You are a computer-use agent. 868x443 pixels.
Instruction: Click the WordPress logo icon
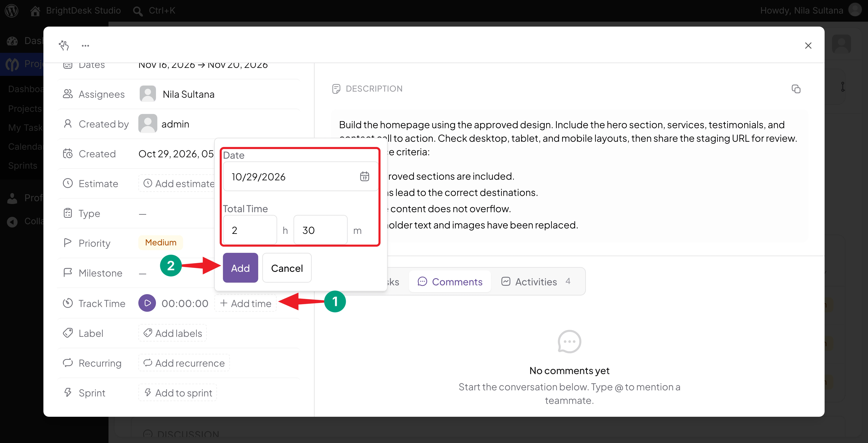pyautogui.click(x=12, y=10)
